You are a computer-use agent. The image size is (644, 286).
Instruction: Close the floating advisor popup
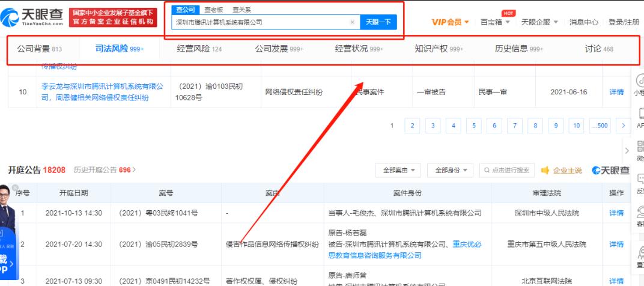tap(15, 188)
